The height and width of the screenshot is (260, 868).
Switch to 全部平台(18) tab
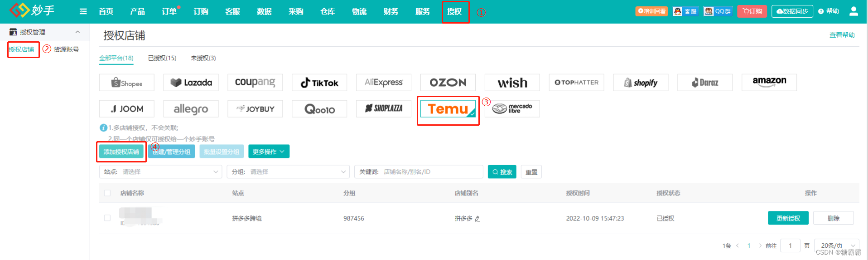[x=116, y=58]
